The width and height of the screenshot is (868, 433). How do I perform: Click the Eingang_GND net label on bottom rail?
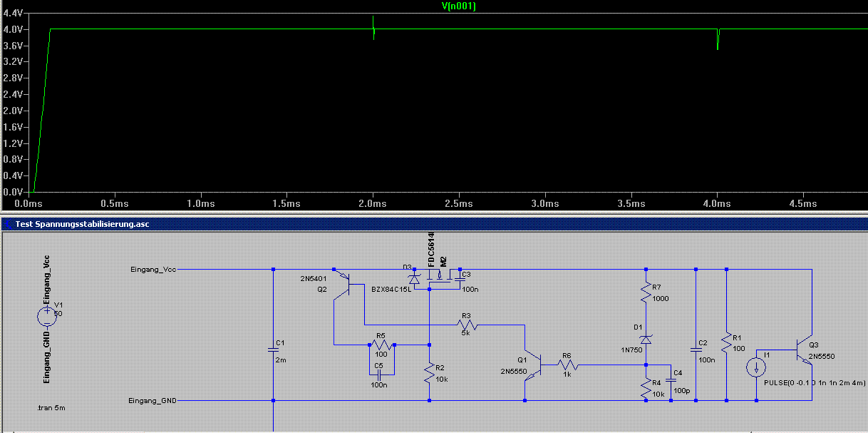153,401
